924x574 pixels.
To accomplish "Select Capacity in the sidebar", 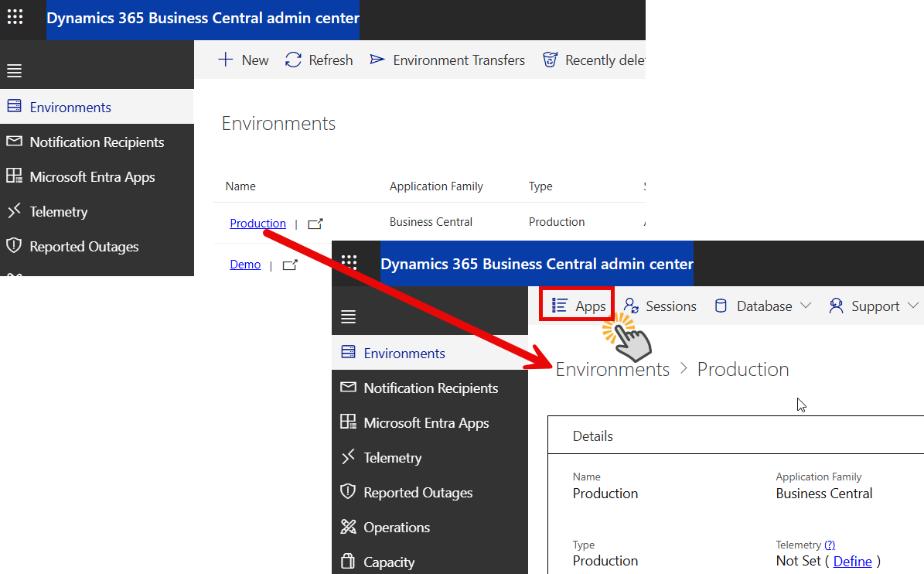I will pos(389,562).
